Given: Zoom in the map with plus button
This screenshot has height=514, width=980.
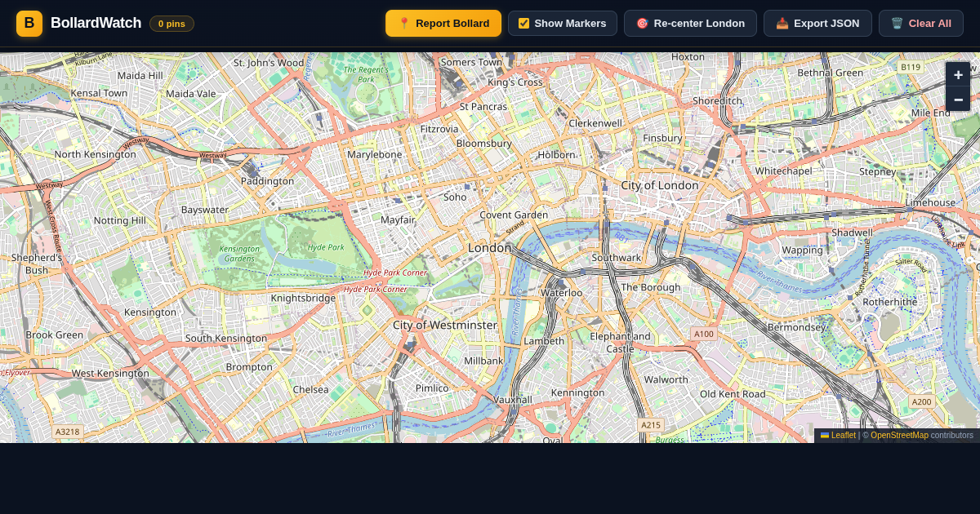Looking at the screenshot, I should [x=958, y=74].
